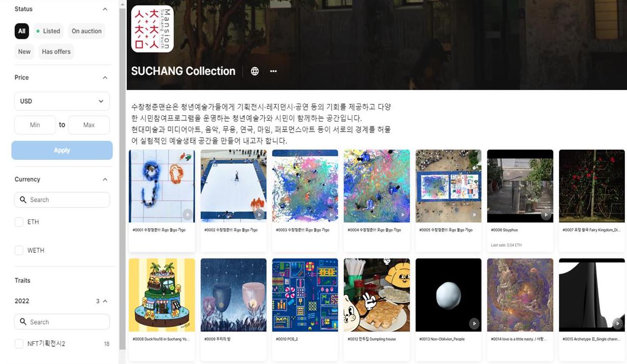
Task: Click play icon on #0001 artwork
Action: pos(188,215)
